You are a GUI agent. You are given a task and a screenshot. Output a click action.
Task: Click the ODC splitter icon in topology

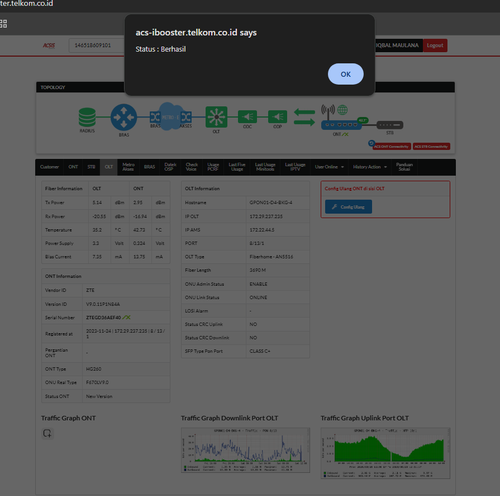click(x=247, y=117)
